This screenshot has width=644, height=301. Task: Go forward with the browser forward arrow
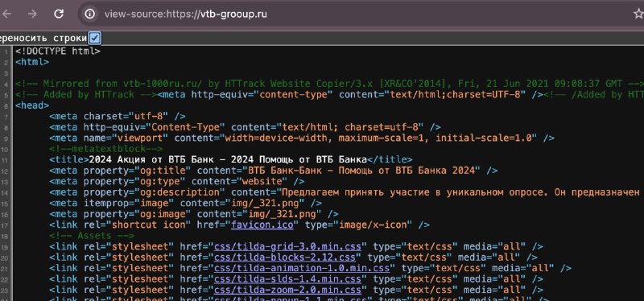click(32, 14)
